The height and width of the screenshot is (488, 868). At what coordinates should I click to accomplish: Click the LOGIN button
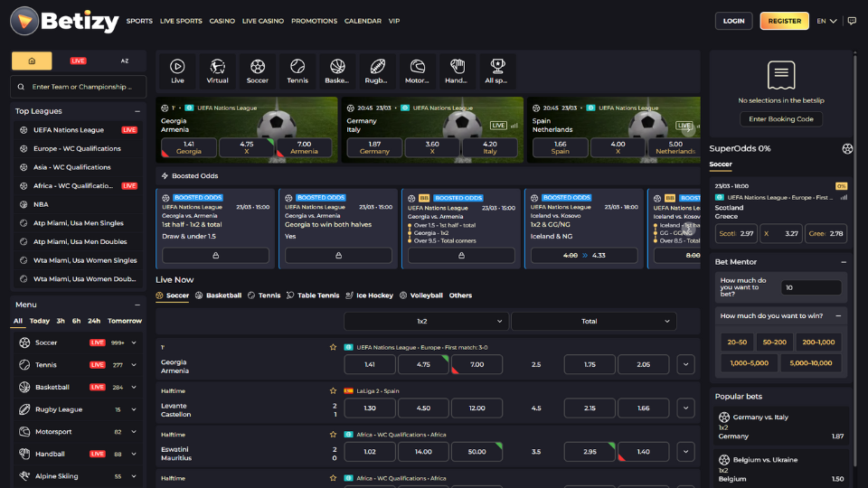(x=733, y=21)
